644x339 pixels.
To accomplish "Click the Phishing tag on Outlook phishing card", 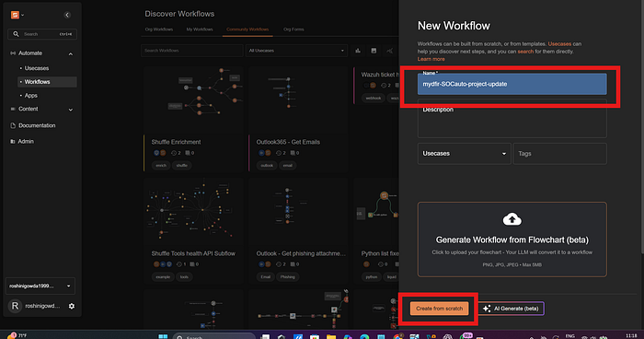I will point(287,277).
